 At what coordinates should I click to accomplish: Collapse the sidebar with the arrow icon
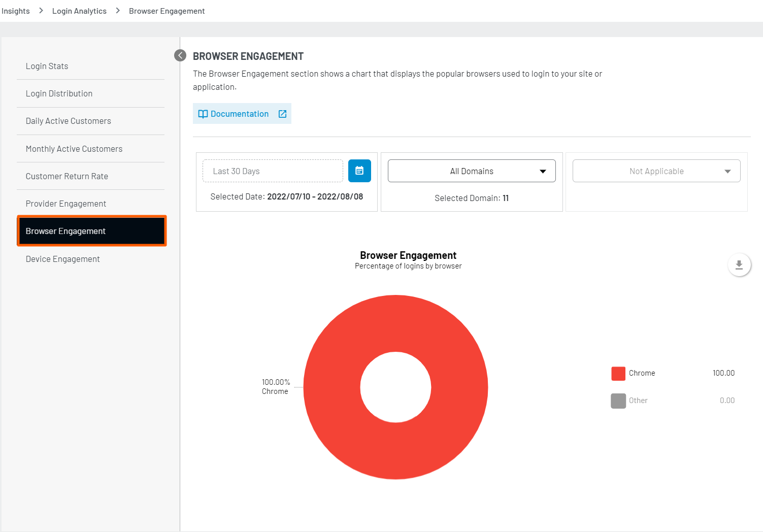point(180,55)
